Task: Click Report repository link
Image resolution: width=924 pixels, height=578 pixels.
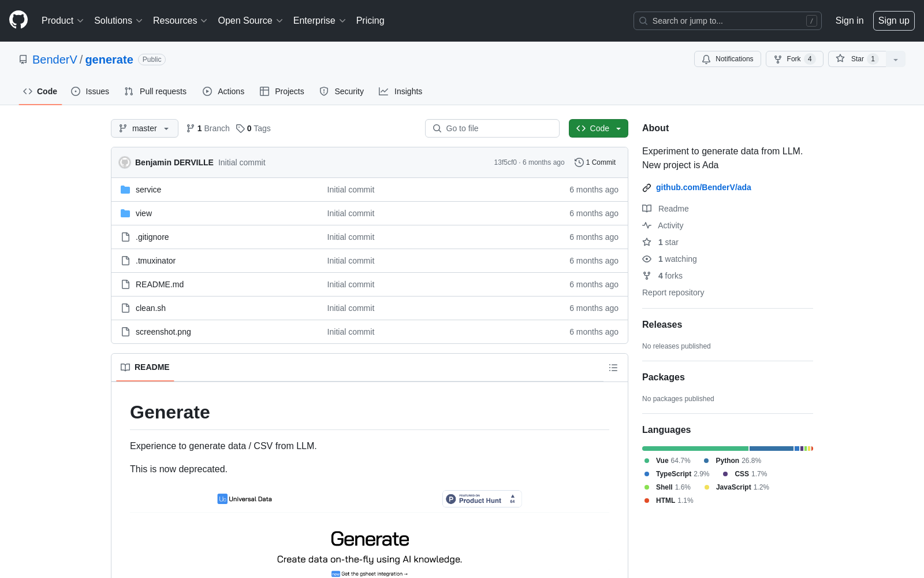Action: coord(673,292)
